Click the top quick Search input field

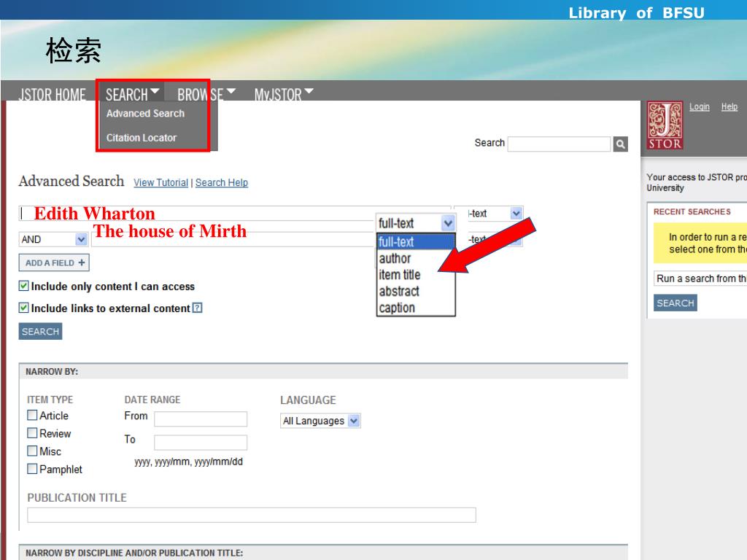[x=560, y=144]
